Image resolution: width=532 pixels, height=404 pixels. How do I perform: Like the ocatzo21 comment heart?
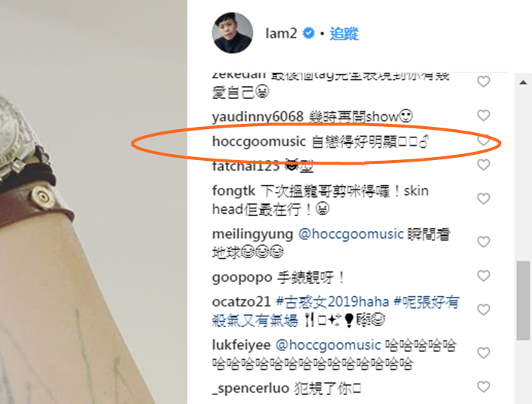tap(484, 310)
